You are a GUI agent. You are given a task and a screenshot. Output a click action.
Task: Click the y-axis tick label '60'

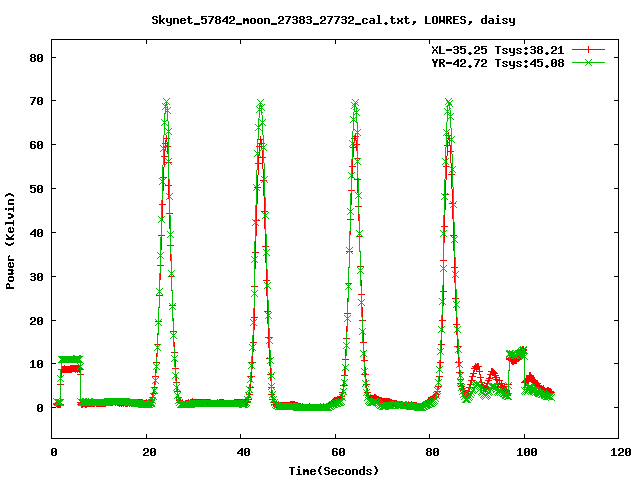click(36, 145)
